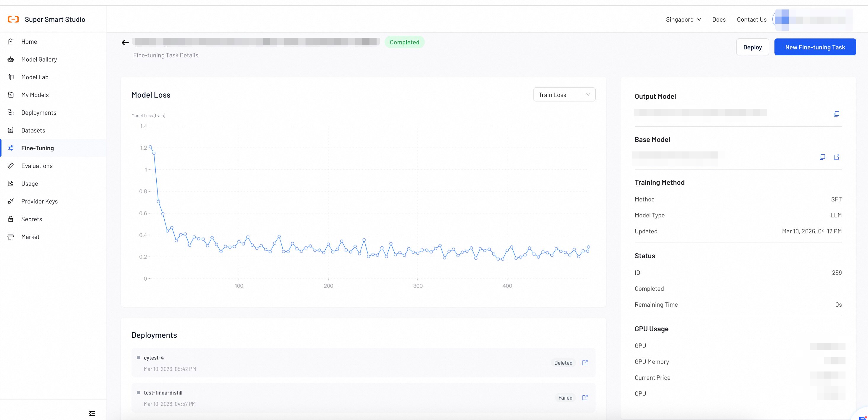Click the Usage chart icon

pos(11,183)
